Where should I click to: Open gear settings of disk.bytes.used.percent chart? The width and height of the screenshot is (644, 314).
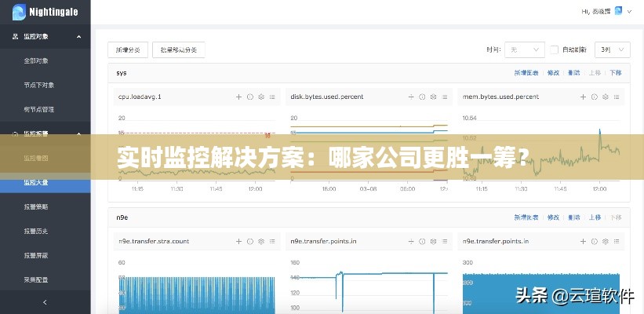click(433, 97)
